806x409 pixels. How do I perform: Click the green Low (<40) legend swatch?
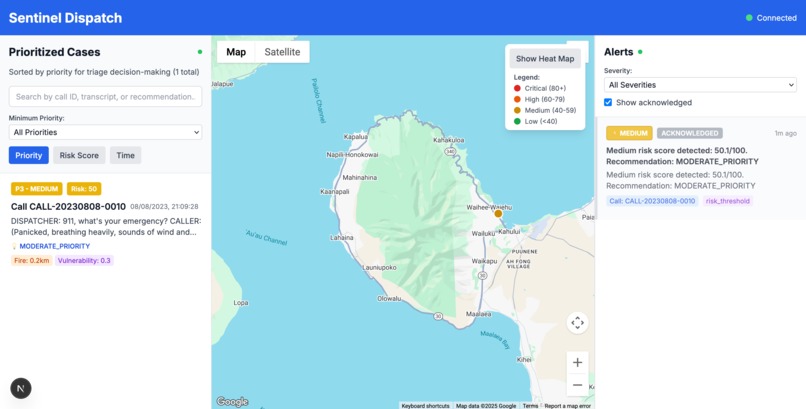coord(517,121)
